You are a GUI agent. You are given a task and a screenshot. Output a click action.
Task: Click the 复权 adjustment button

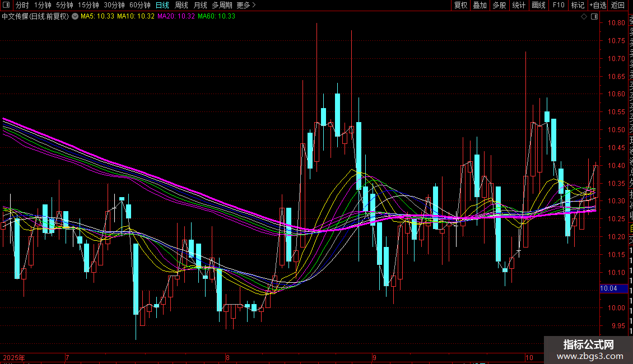tap(460, 6)
